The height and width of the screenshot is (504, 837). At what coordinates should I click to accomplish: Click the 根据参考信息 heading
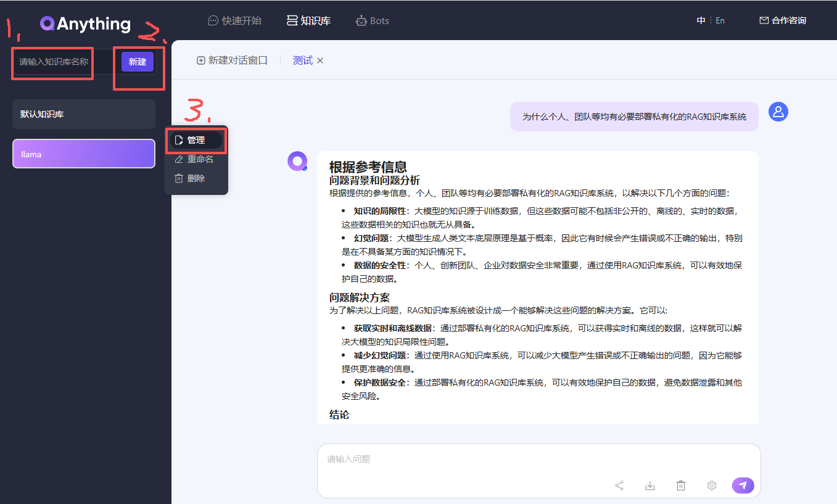tap(368, 167)
